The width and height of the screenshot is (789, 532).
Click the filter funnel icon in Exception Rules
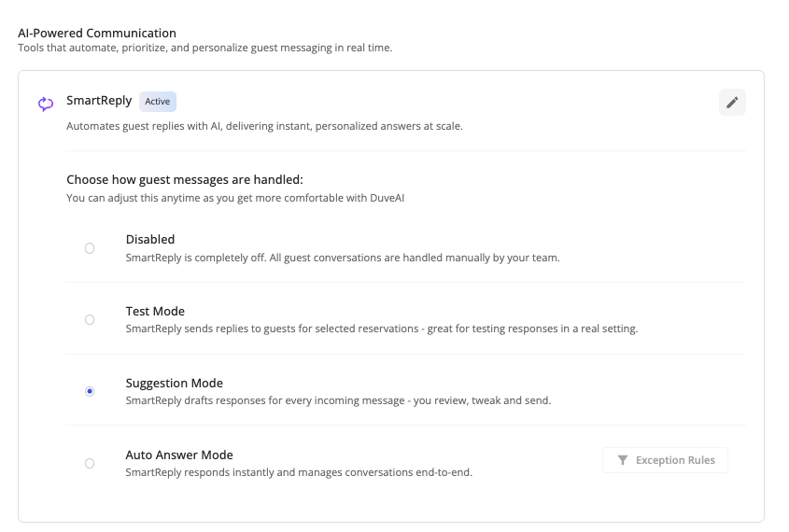[623, 460]
